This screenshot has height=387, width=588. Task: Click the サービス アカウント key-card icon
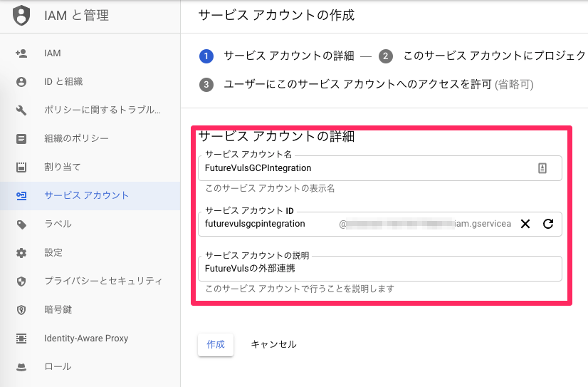tap(21, 195)
